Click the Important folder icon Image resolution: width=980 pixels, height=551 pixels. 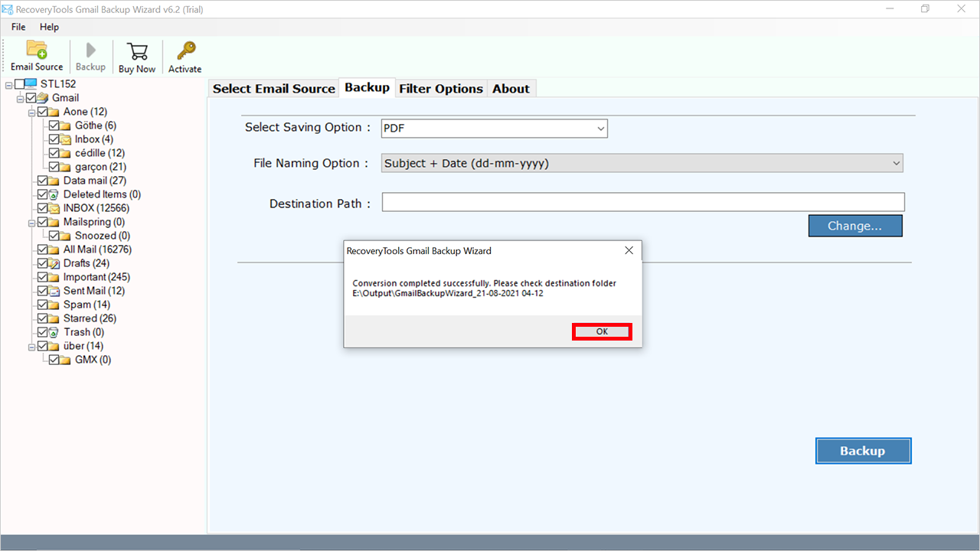(54, 277)
